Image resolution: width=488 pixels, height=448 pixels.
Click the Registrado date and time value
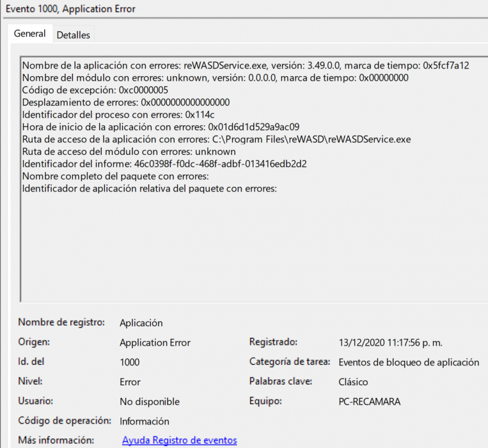(390, 343)
